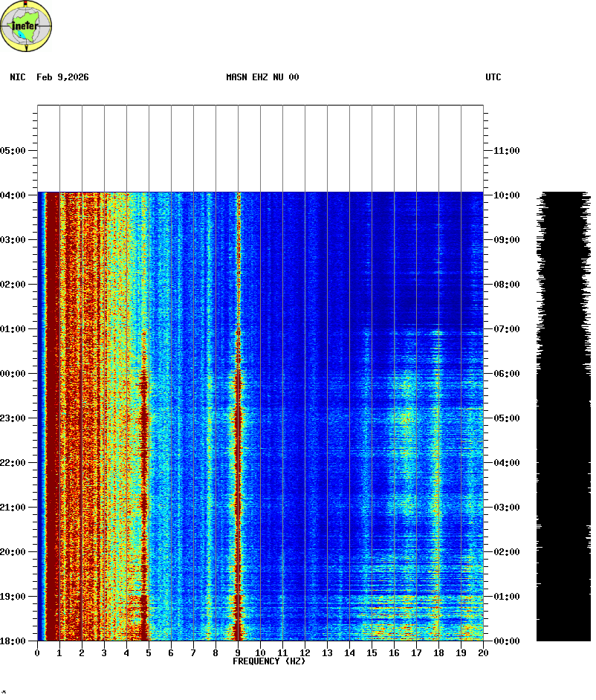596x700 pixels.
Task: Click the 10:00 UTC time label
Action: pyautogui.click(x=507, y=195)
